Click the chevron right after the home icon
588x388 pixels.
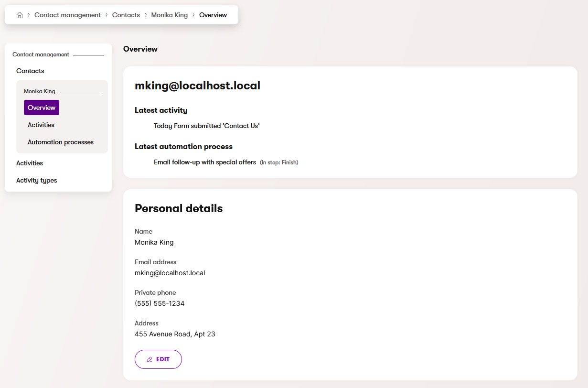click(x=29, y=15)
